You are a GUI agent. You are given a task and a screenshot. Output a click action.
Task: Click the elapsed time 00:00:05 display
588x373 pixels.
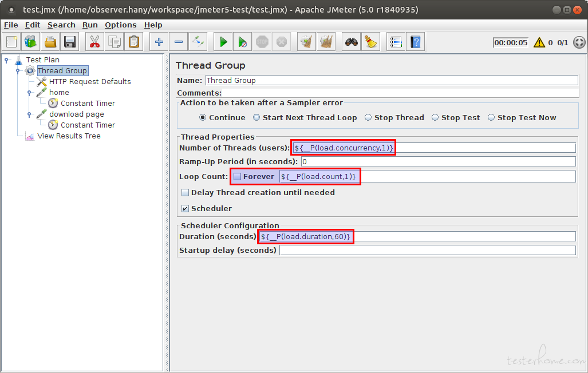[511, 42]
